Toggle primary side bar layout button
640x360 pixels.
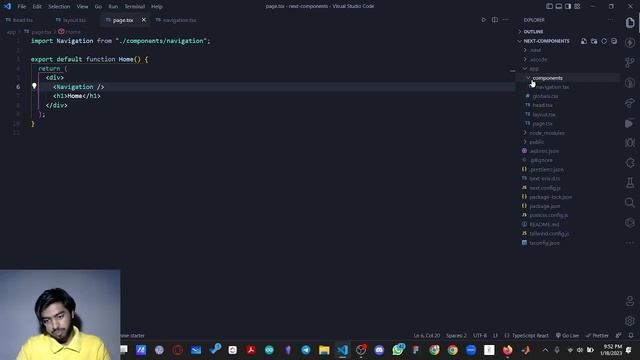tap(549, 6)
